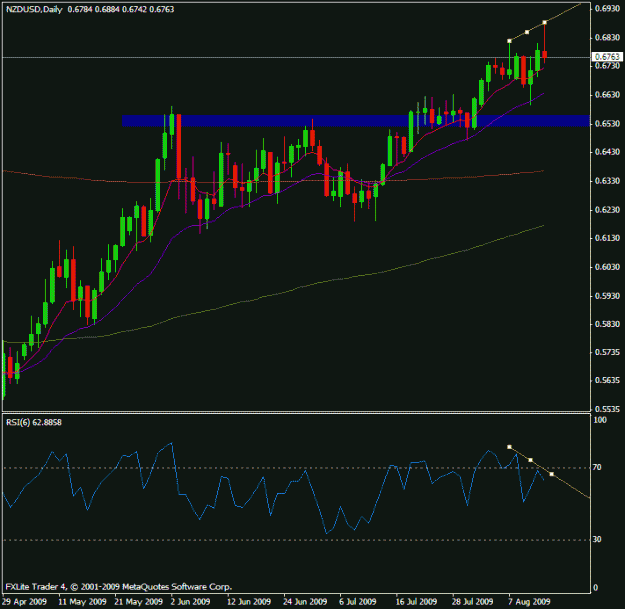Click the RSI overbought level 70 label
Viewport: 625px width, 609px height.
click(597, 468)
